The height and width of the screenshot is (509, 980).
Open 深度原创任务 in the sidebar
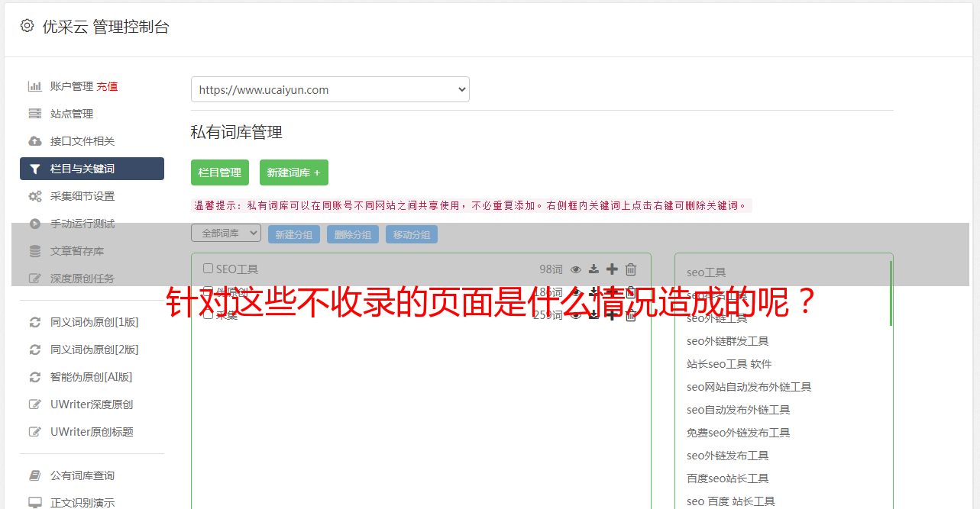pos(82,279)
